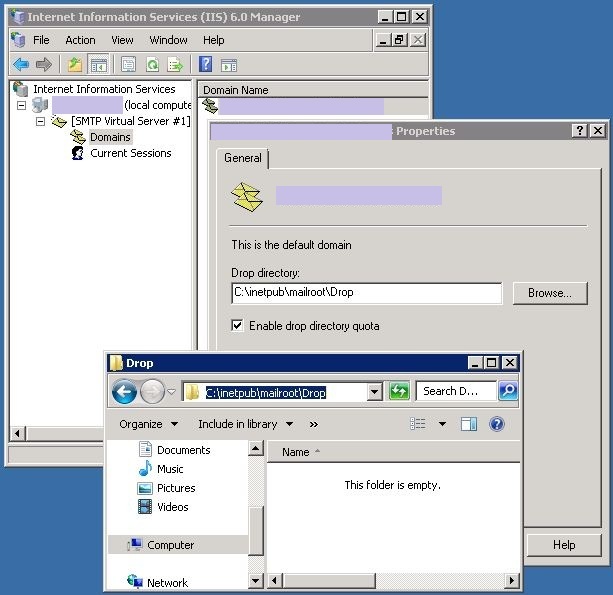Screen dimensions: 613x595
Task: Click Forward button in Drop explorer window
Action: click(x=152, y=391)
